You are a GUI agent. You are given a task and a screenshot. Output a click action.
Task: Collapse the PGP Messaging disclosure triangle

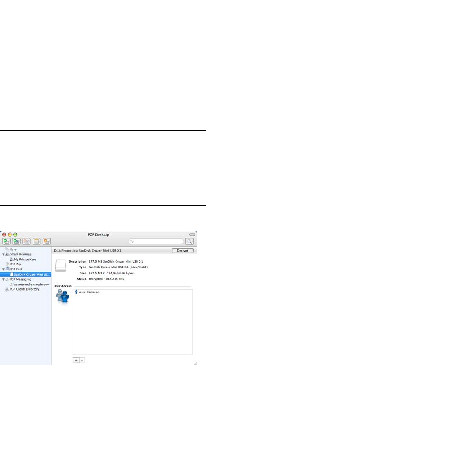(4, 279)
